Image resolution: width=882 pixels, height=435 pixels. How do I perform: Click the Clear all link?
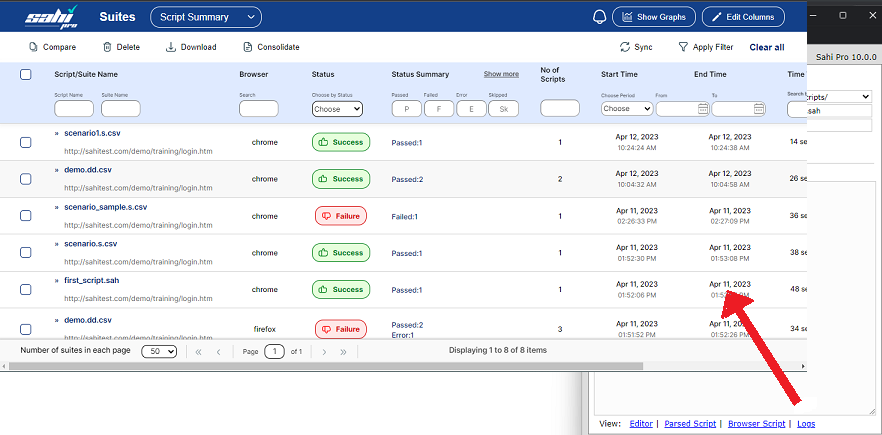[766, 47]
